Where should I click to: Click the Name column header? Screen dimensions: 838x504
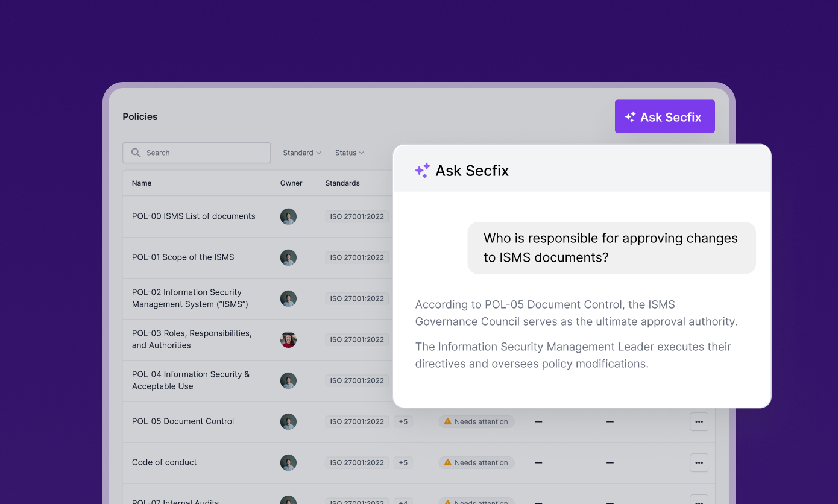[x=142, y=183]
